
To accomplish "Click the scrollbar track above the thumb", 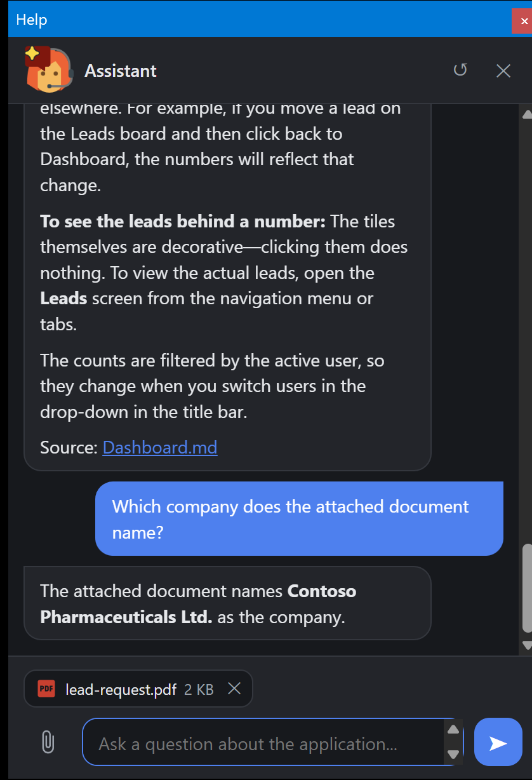I will (526, 332).
